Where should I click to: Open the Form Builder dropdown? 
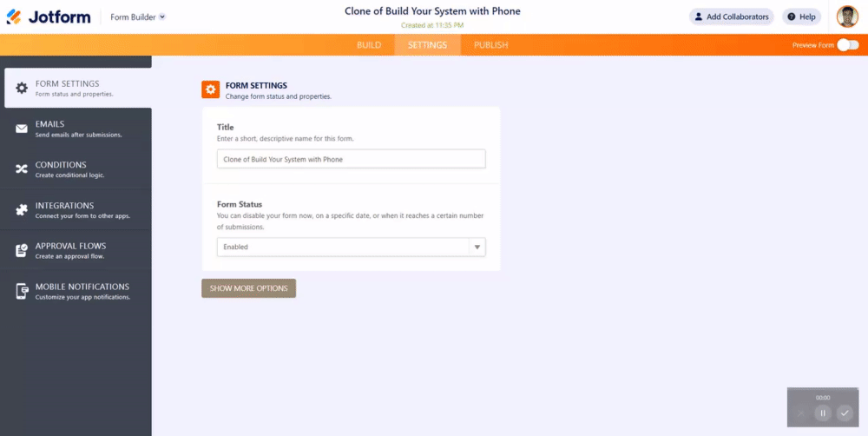click(x=138, y=17)
